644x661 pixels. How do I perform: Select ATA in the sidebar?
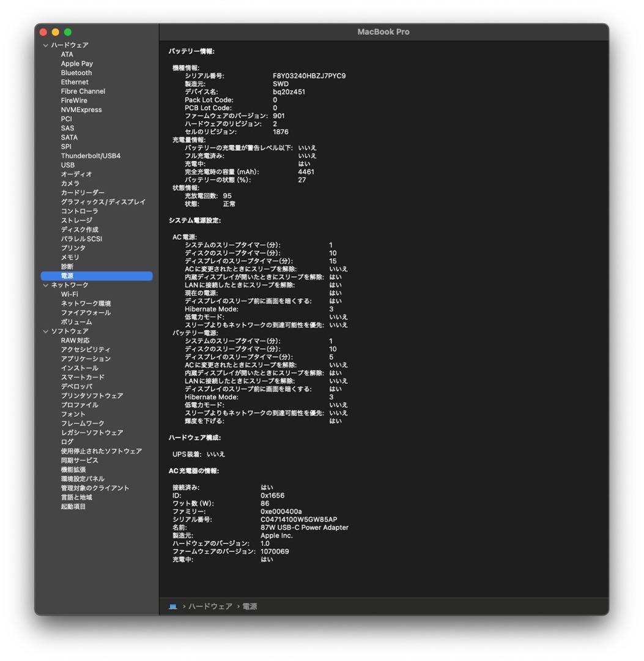click(x=67, y=54)
